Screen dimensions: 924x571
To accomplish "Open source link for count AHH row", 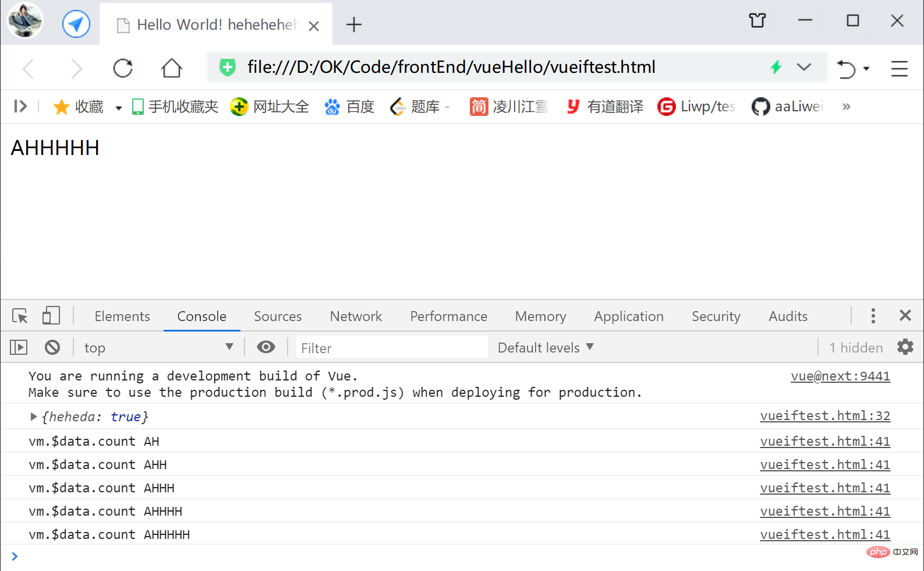I will (825, 465).
